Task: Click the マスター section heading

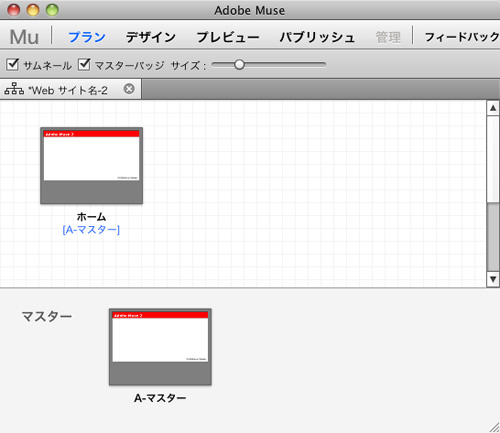Action: pyautogui.click(x=47, y=316)
